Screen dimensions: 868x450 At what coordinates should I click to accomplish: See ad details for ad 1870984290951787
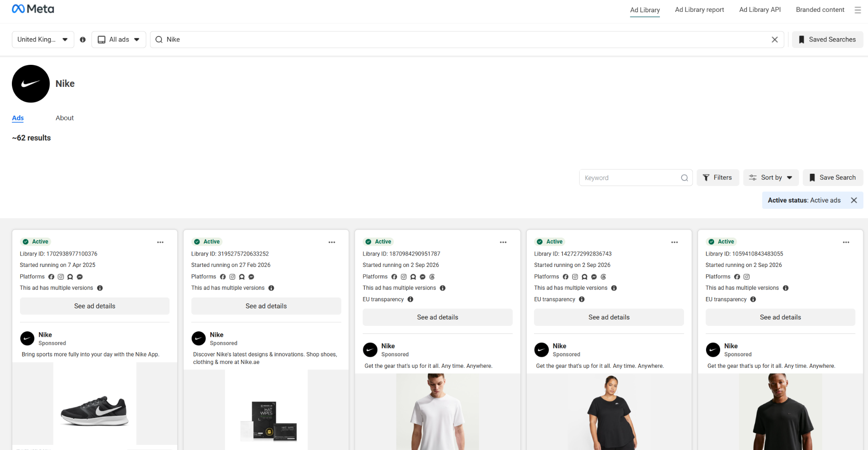tap(437, 317)
